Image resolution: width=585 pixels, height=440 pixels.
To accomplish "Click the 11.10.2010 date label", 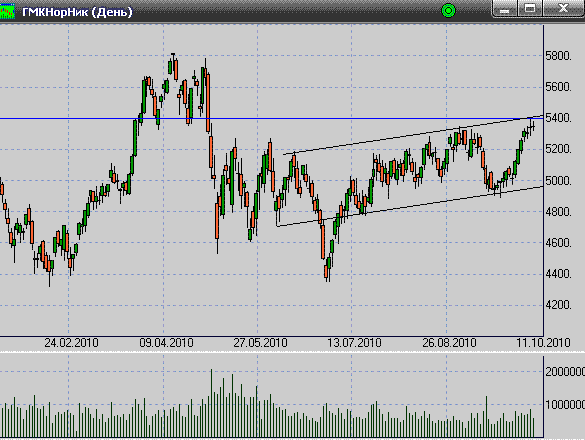I will [543, 343].
